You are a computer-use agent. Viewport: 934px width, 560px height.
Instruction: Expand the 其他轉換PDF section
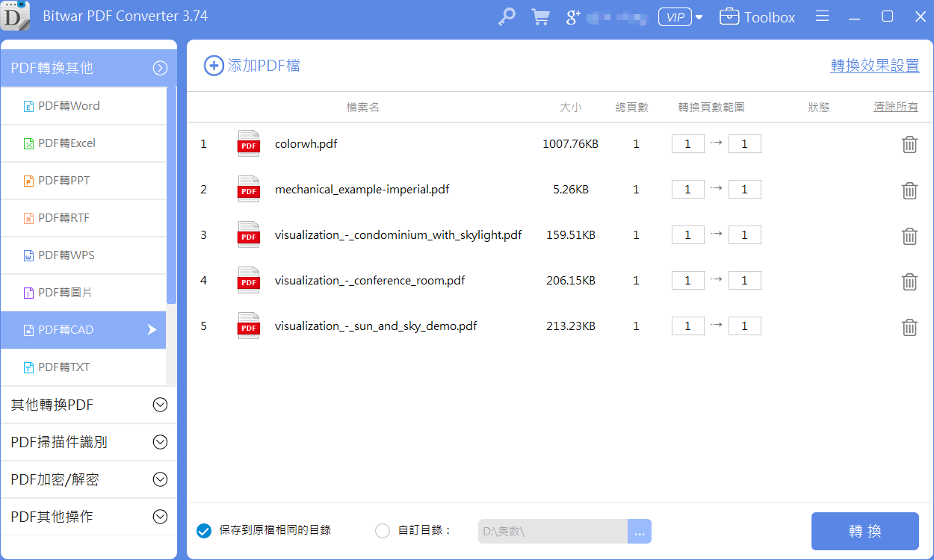coord(89,405)
